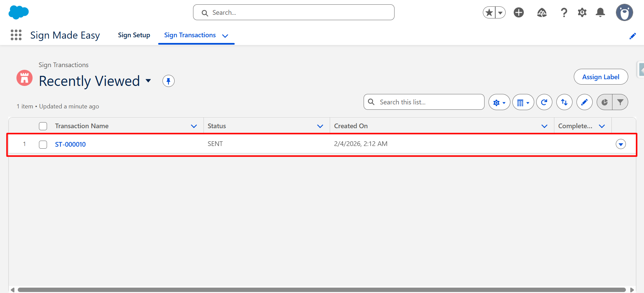Screen dimensions: 644x293
Task: Select the Sign Transactions tab
Action: (x=190, y=35)
